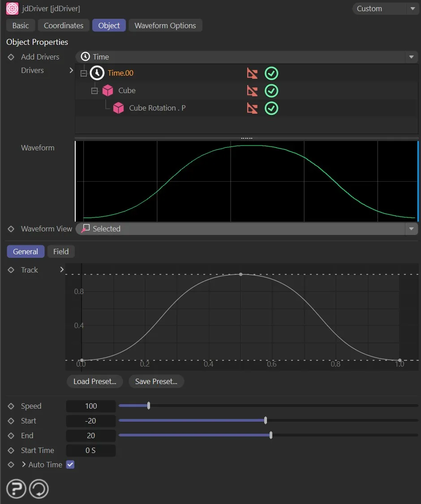
Task: Disable the green check on Cube Rotation . P
Action: pyautogui.click(x=271, y=108)
